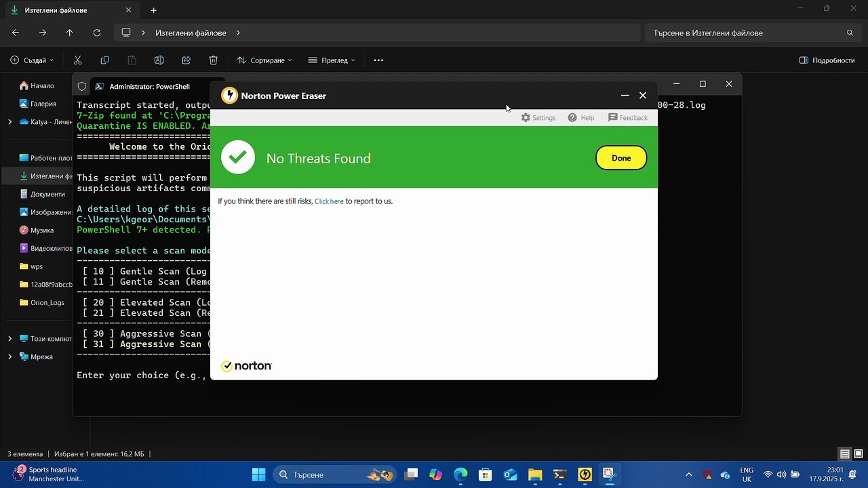Screen dimensions: 868x488
Task: Open Norton Power Eraser Help
Action: coord(581,118)
